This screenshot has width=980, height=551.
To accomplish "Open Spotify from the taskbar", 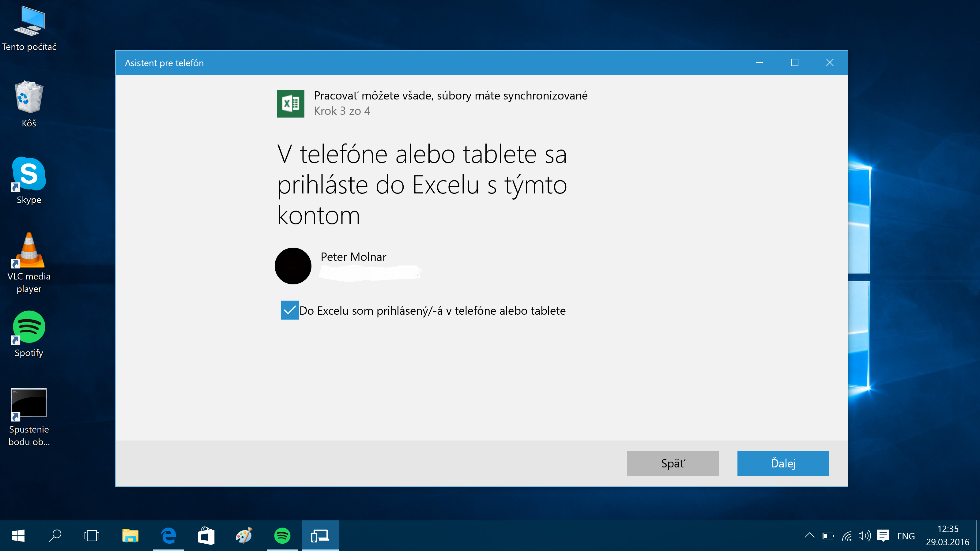I will 282,536.
